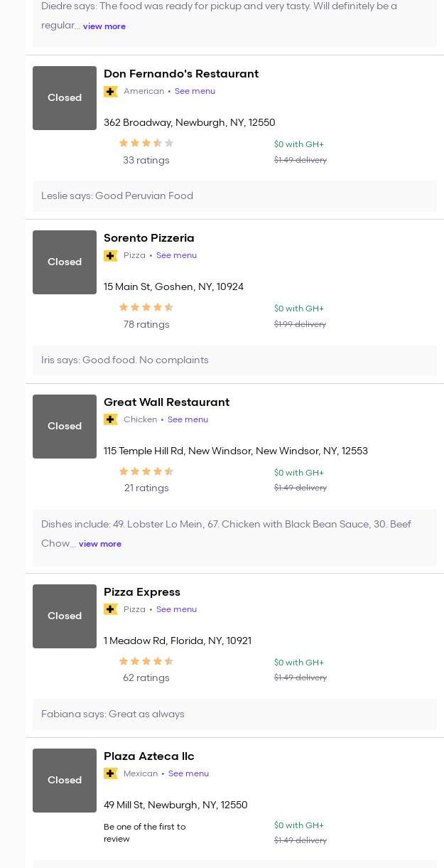The height and width of the screenshot is (868, 444).
Task: Click Closed thumbnail for Sorento Pizzeria
Action: (65, 262)
